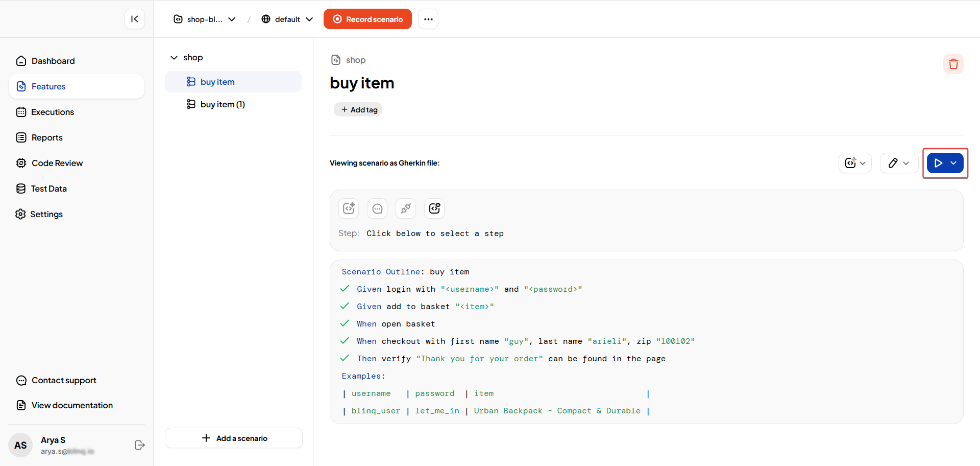
Task: Collapse the sidebar with the arrow icon
Action: pyautogui.click(x=135, y=19)
